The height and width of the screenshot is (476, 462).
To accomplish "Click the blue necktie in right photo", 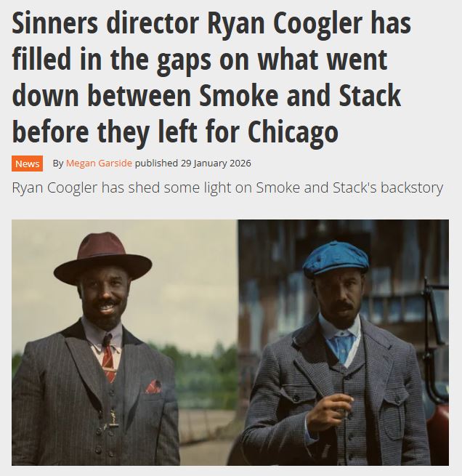I will click(x=341, y=347).
